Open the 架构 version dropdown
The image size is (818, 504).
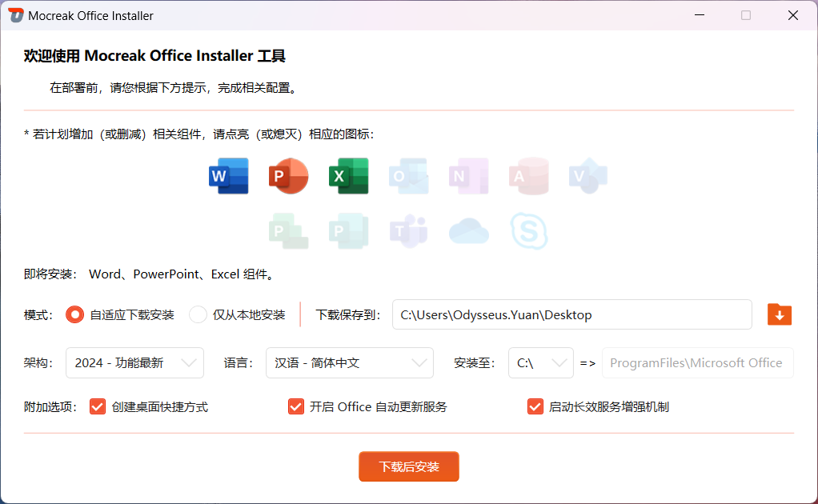[134, 362]
